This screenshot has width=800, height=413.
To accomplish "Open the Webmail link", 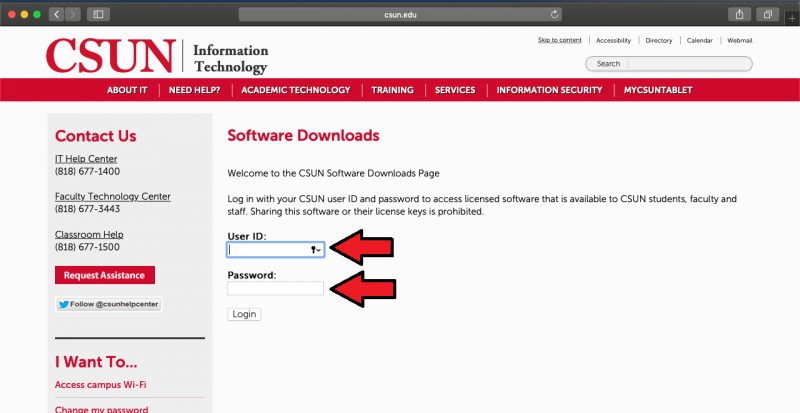I will (739, 41).
